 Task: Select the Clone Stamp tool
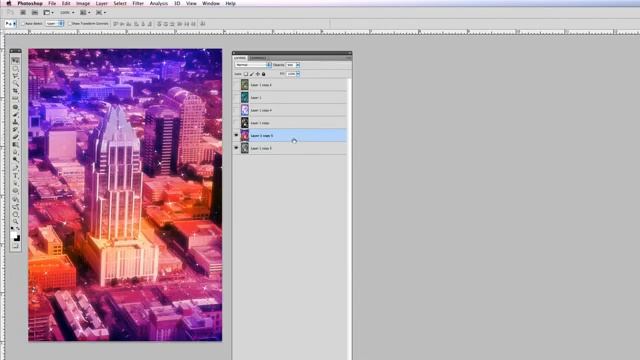16,122
